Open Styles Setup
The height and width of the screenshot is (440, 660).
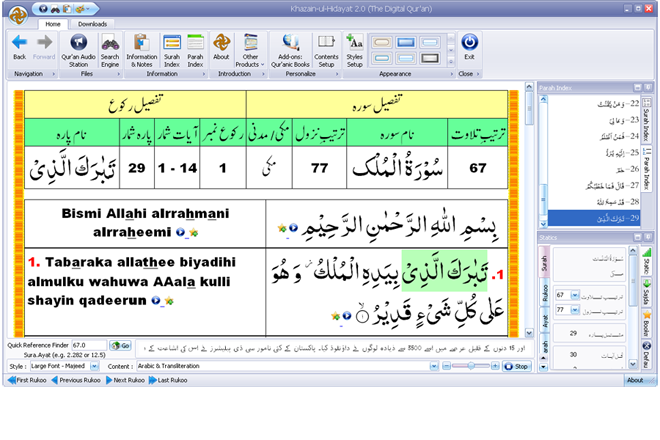[354, 51]
